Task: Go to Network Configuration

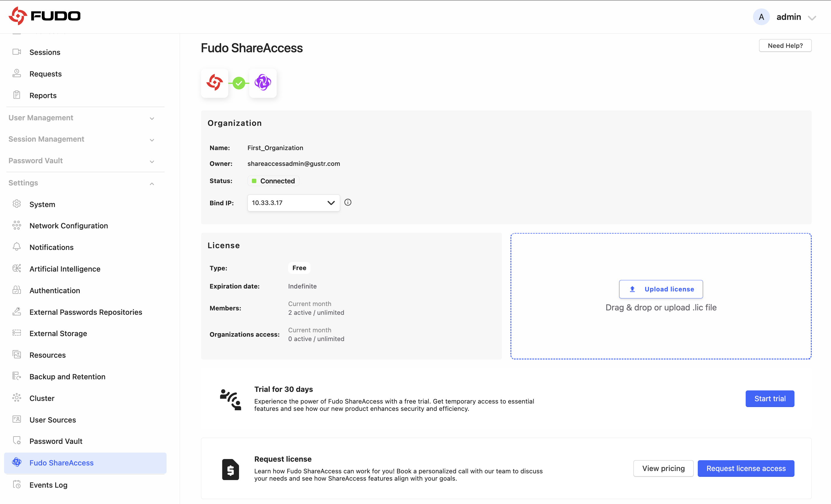Action: click(68, 225)
